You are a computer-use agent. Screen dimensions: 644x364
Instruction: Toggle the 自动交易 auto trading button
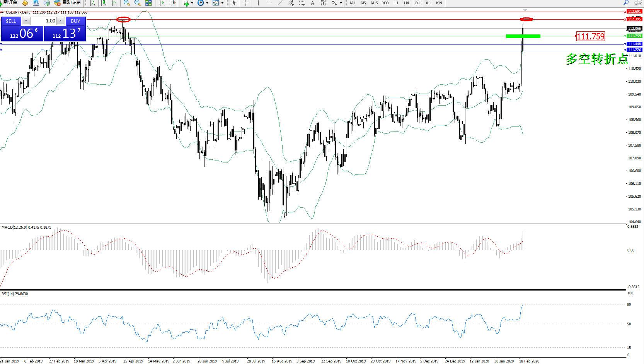point(68,3)
